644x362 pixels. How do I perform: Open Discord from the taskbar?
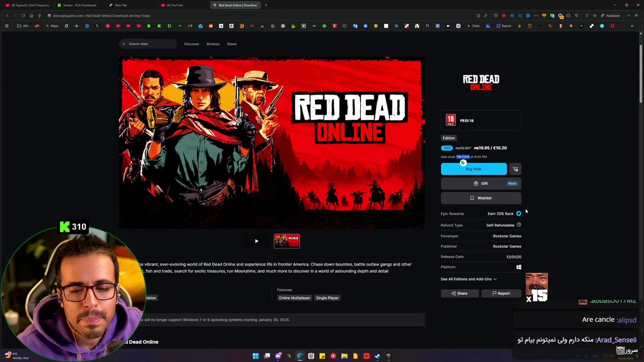click(x=278, y=356)
